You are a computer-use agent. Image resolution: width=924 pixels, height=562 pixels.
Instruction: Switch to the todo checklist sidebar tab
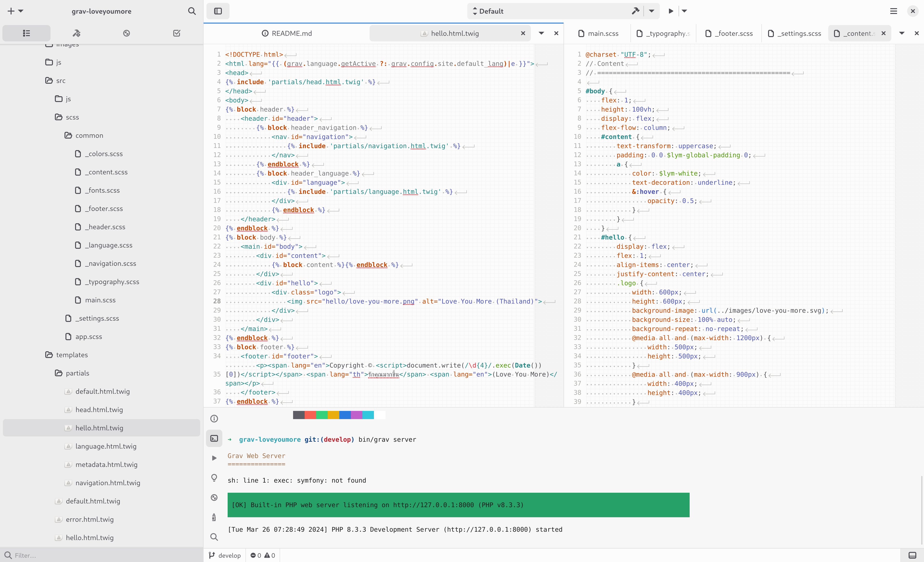point(177,33)
